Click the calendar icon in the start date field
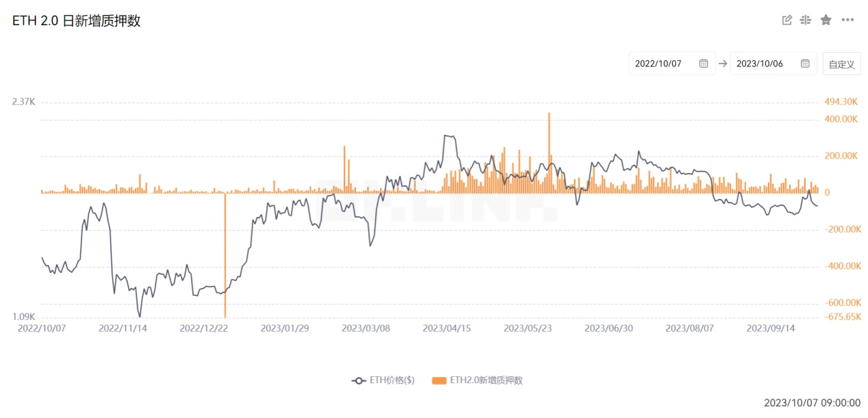Image resolution: width=868 pixels, height=418 pixels. click(704, 63)
